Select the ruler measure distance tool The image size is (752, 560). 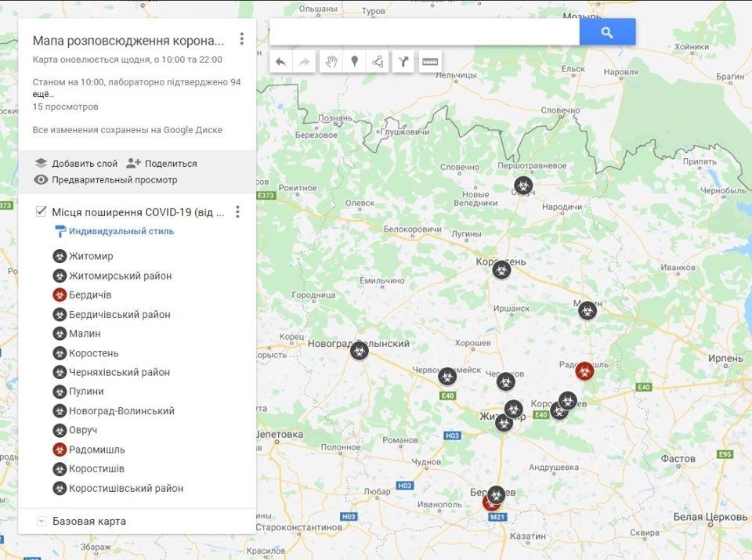click(430, 62)
